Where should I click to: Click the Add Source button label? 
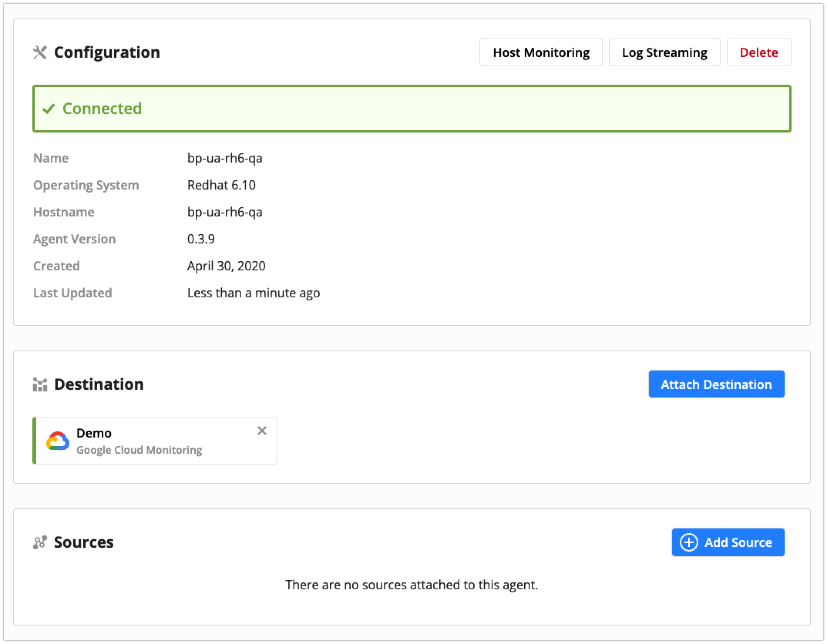tap(738, 542)
